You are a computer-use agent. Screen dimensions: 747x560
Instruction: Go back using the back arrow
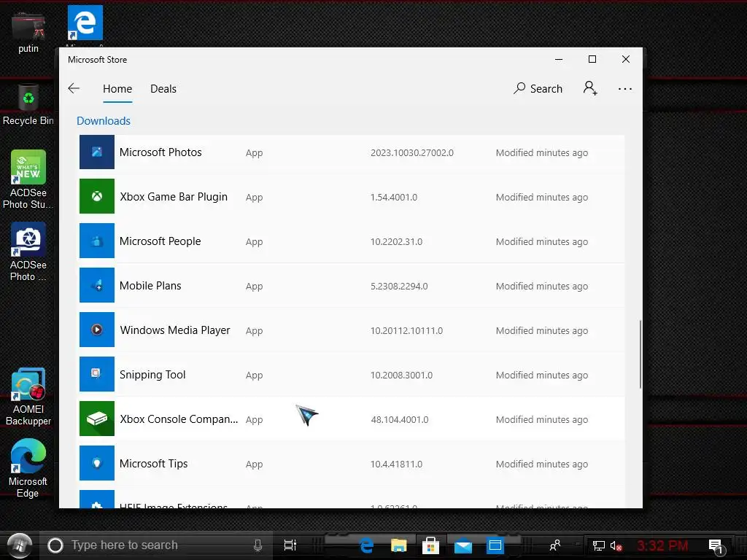point(74,88)
